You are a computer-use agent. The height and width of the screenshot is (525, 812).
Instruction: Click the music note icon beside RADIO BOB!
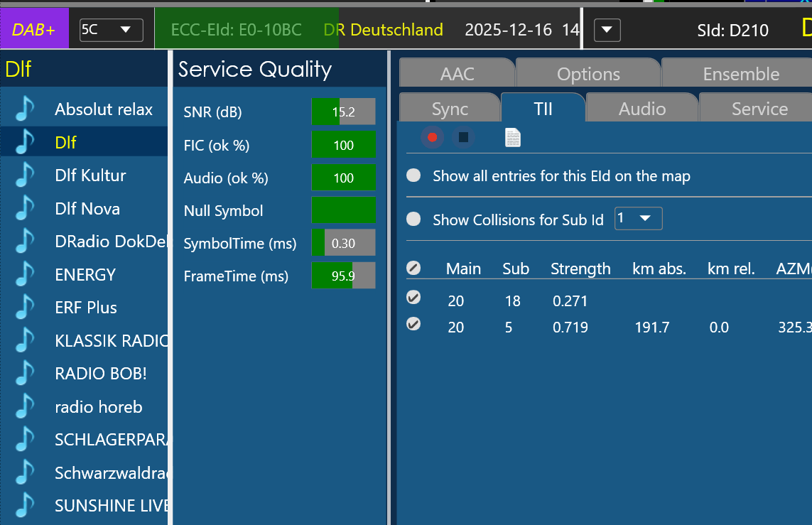click(x=25, y=374)
